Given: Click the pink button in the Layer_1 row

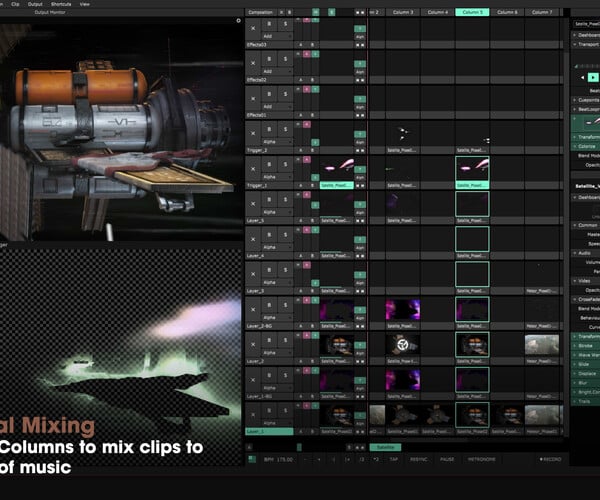Looking at the screenshot, I should point(307,406).
